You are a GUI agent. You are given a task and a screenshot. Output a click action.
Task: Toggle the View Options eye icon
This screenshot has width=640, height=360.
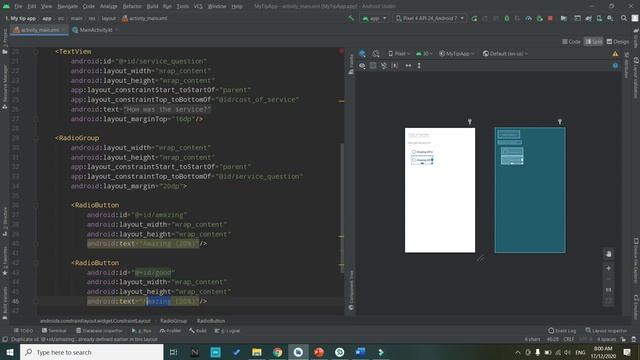click(362, 65)
